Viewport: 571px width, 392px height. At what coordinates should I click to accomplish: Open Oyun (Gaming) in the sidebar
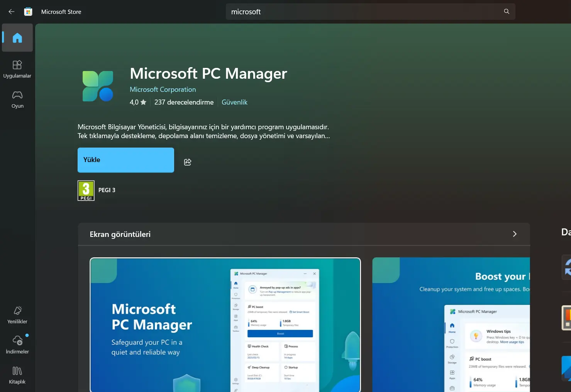click(17, 99)
